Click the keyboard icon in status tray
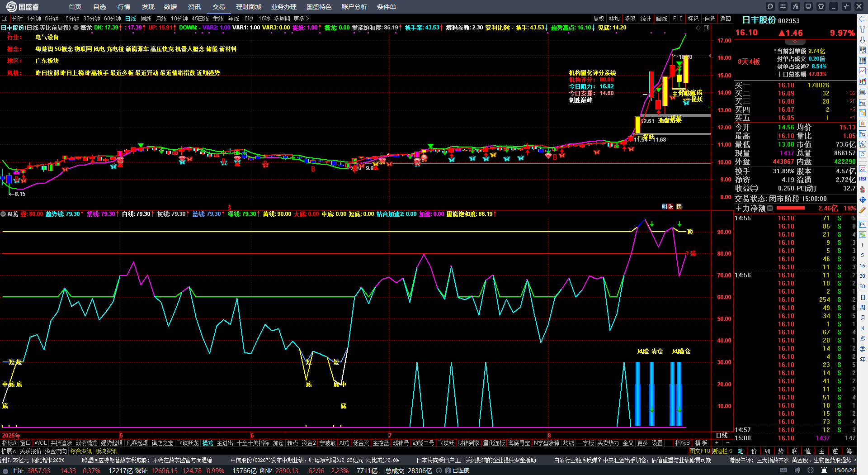The width and height of the screenshot is (868, 475). click(783, 470)
